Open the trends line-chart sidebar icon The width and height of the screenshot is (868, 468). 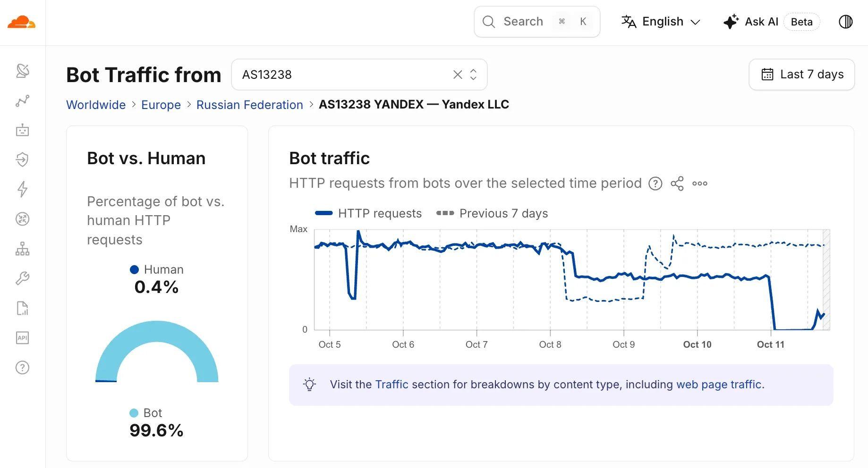click(x=23, y=100)
